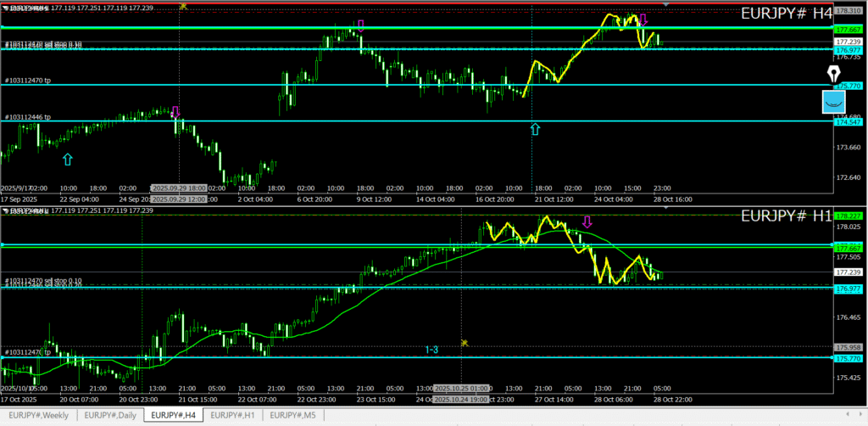Select magenta down arrow at 29 Sep candle
This screenshot has width=868, height=426.
point(175,112)
